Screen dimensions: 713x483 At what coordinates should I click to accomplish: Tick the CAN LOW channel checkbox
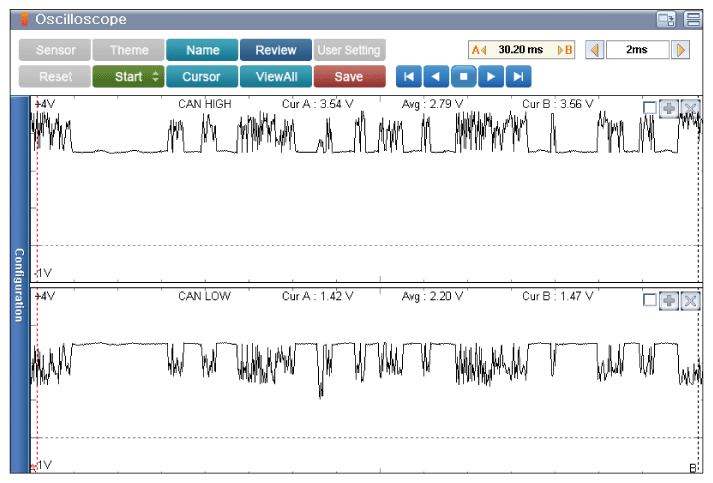point(650,300)
